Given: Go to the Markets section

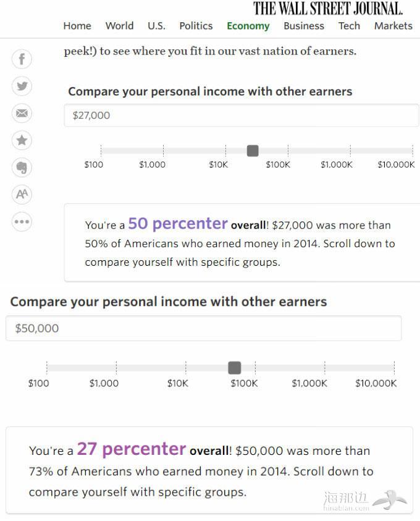Looking at the screenshot, I should [x=393, y=26].
